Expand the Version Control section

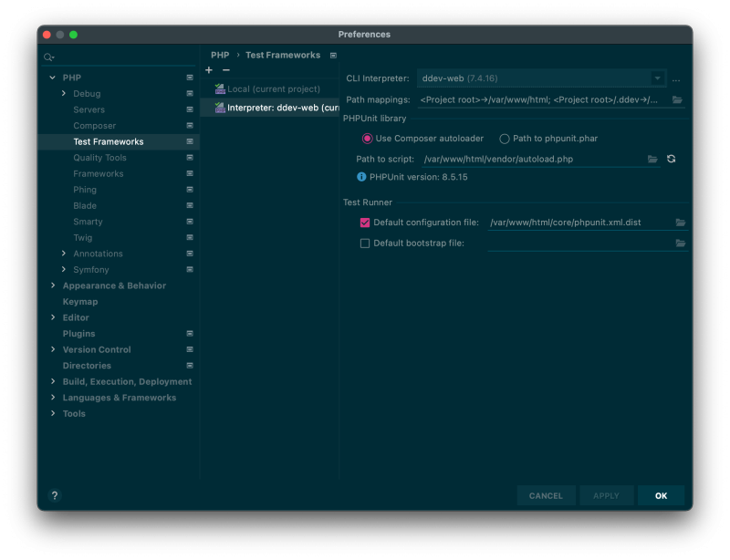click(x=53, y=349)
